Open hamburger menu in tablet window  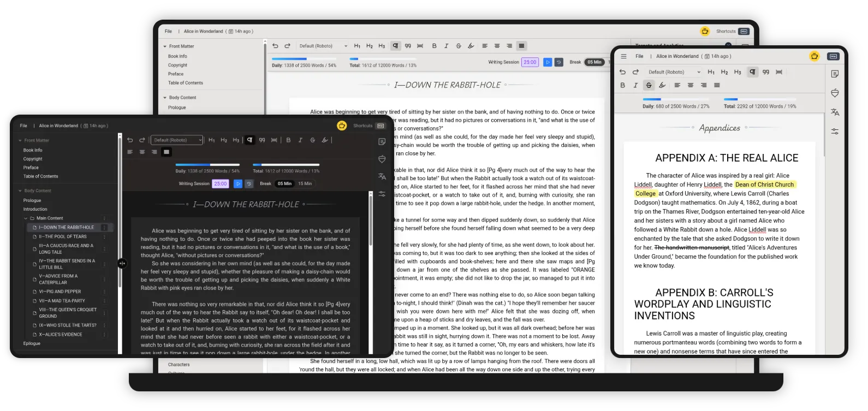623,56
